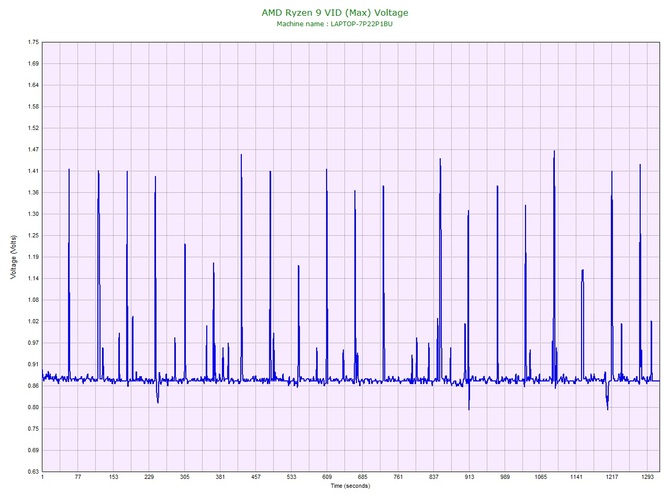Pick the 1.25 voltage tick label
670x503 pixels.
click(x=33, y=235)
